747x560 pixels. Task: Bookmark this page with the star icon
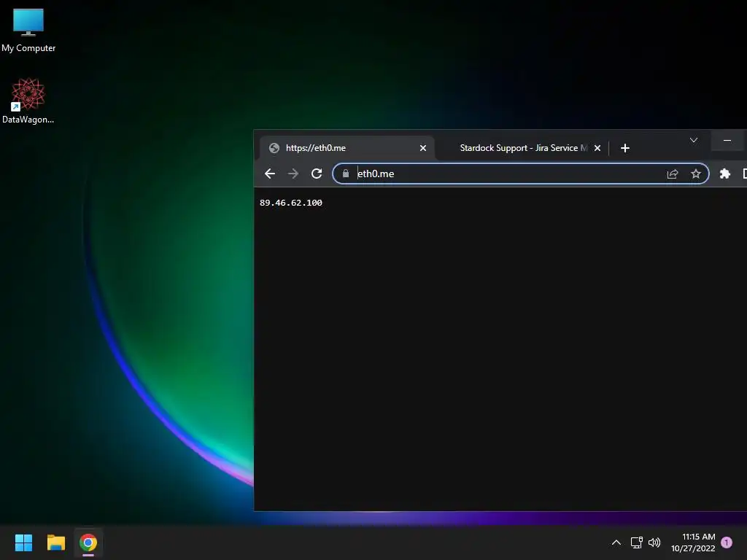pyautogui.click(x=695, y=174)
